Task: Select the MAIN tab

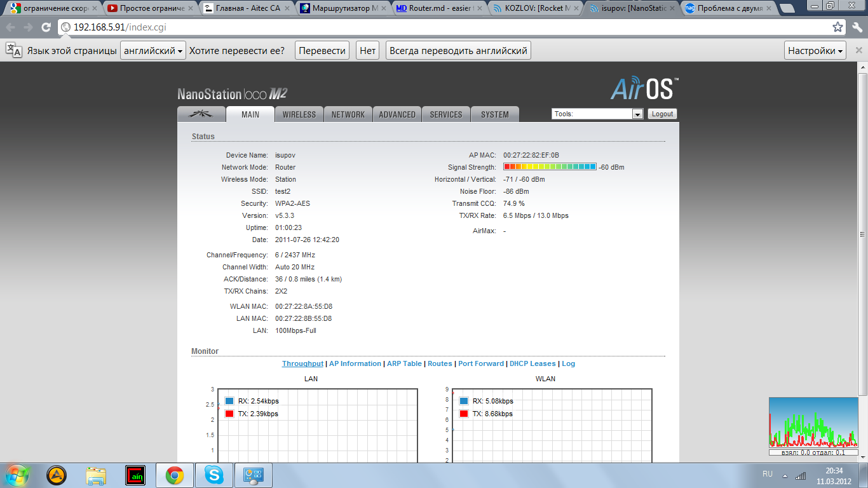Action: pyautogui.click(x=250, y=114)
